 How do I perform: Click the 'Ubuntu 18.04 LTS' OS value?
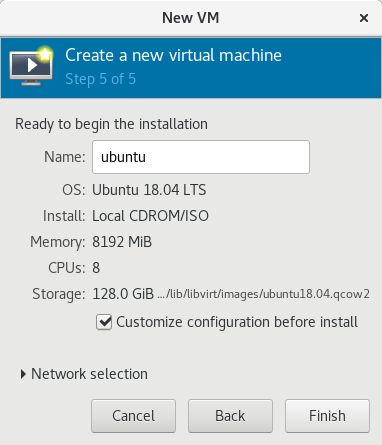coord(149,190)
